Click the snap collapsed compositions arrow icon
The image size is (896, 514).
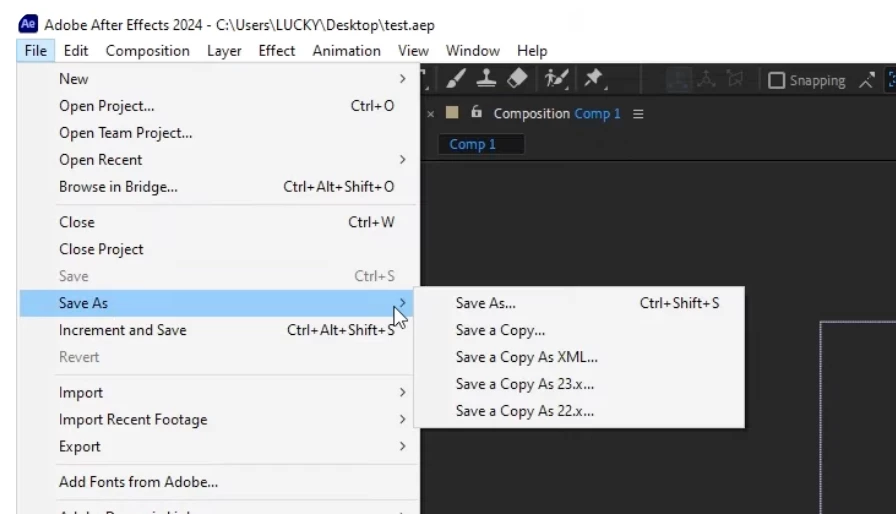pyautogui.click(x=867, y=80)
